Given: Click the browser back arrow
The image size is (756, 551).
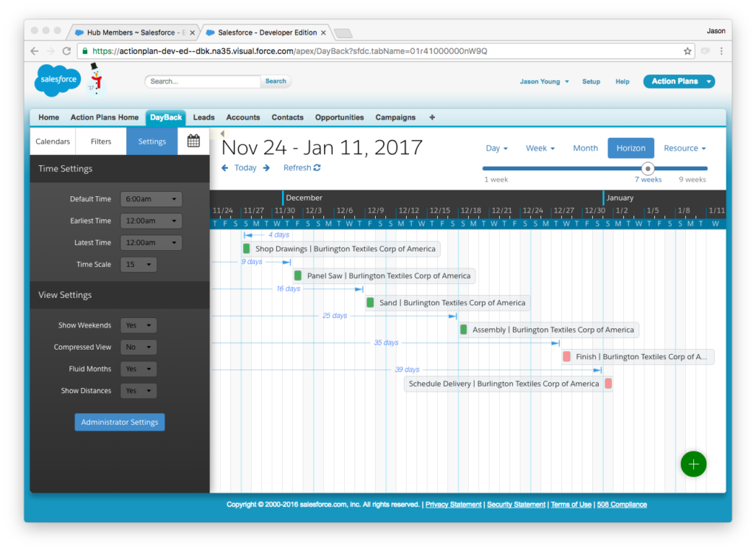Looking at the screenshot, I should [34, 51].
